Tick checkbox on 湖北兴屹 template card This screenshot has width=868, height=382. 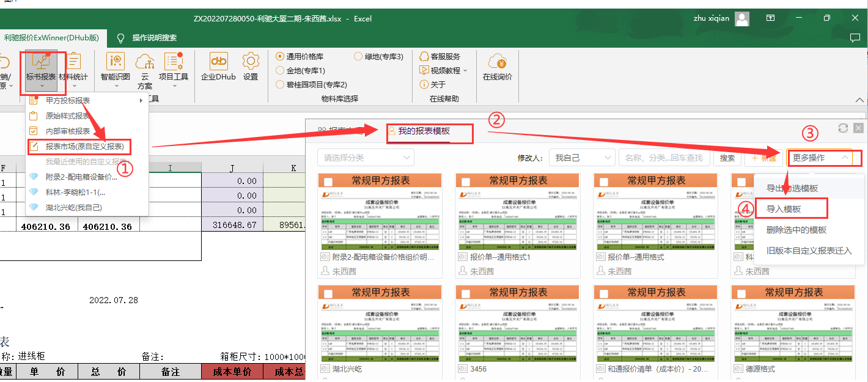328,293
